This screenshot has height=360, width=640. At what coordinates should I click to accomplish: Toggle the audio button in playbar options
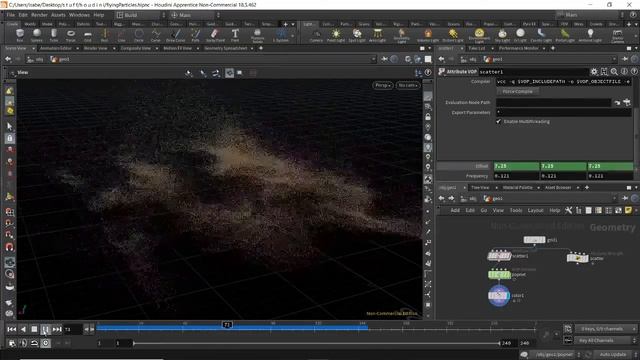click(23, 343)
